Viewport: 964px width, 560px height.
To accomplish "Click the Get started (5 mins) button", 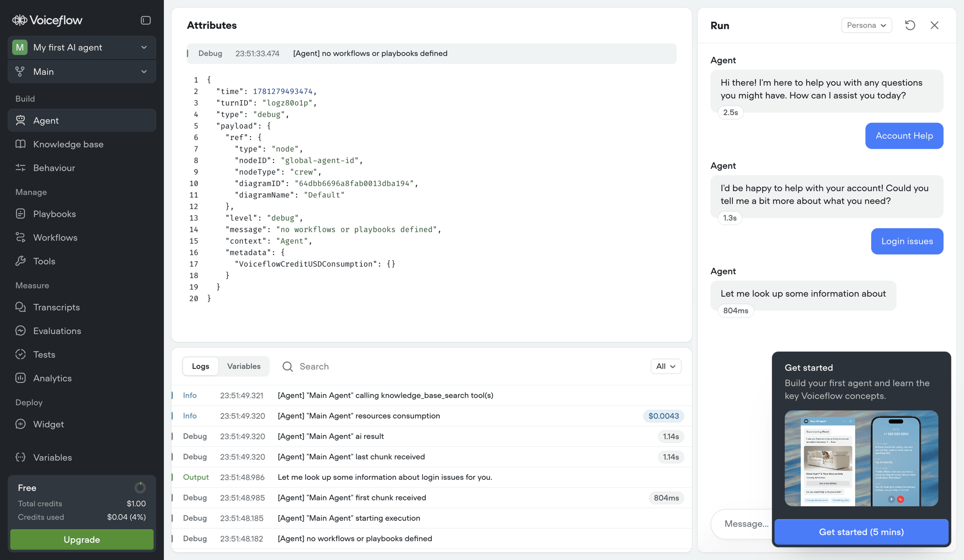I will click(861, 532).
